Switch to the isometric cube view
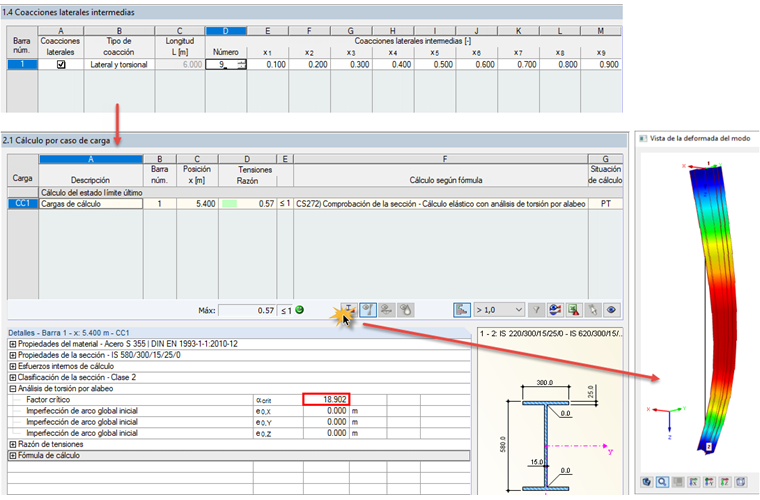Screen dimensions: 760x500 pyautogui.click(x=740, y=482)
